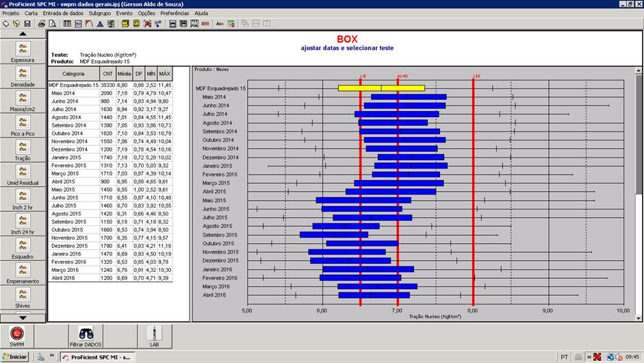This screenshot has height=363, width=644.
Task: Open the Opções menu
Action: 146,13
